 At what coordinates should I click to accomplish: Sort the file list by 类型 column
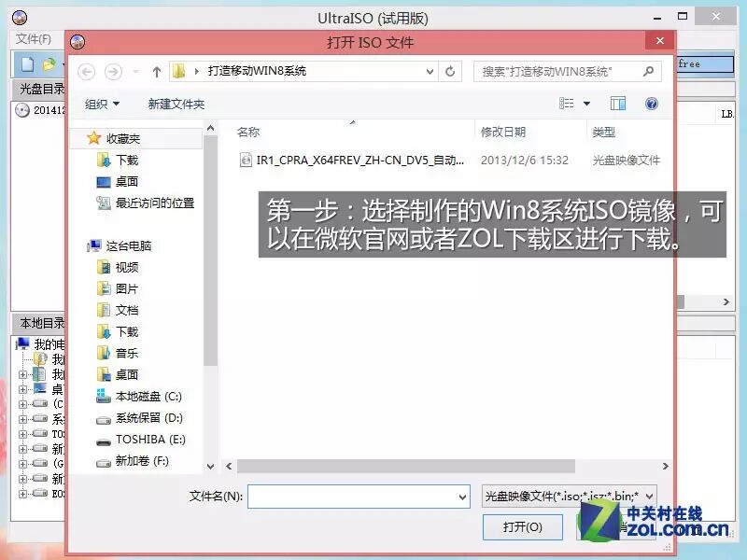pos(603,132)
